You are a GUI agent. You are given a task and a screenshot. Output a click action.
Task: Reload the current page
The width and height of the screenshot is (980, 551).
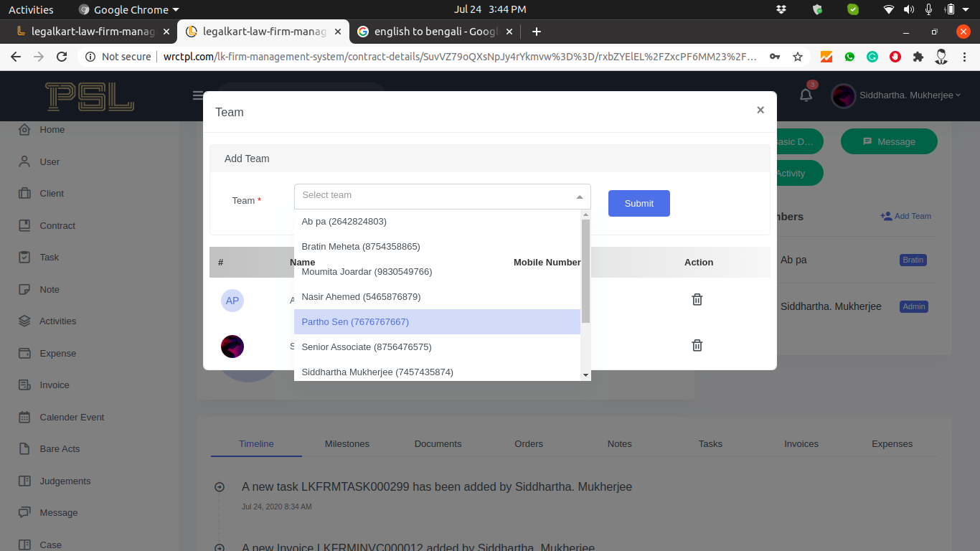(x=62, y=57)
